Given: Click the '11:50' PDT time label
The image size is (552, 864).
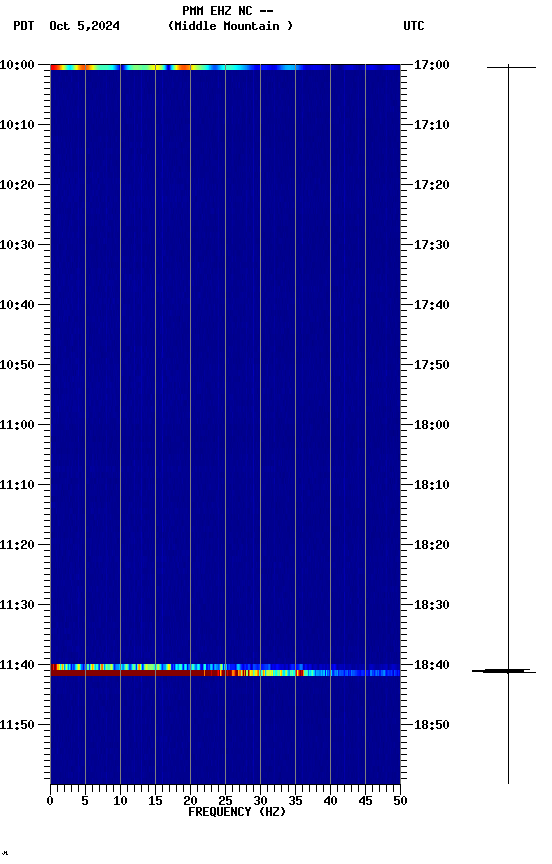Looking at the screenshot, I should [x=17, y=726].
